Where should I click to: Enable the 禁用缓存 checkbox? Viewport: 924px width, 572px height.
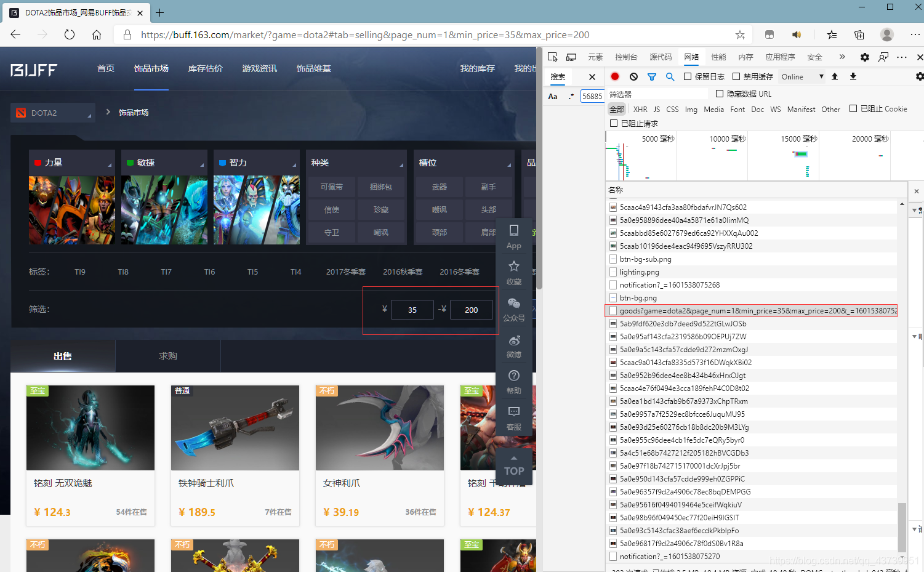point(736,76)
